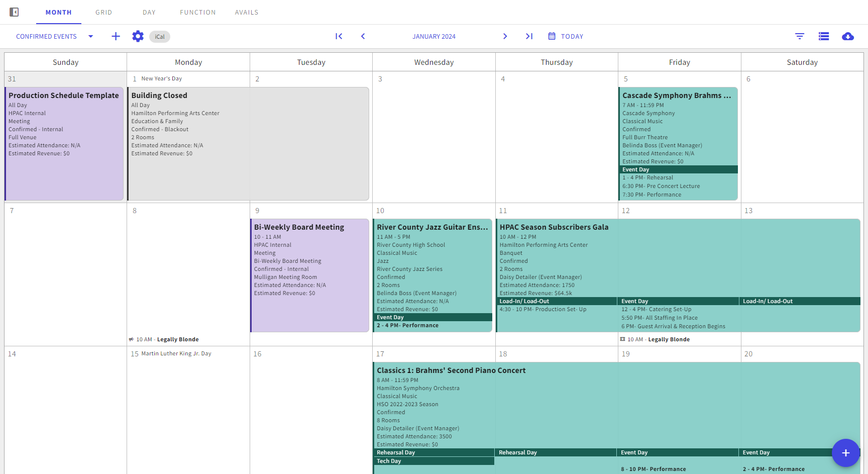
Task: Select the Sunday column header
Action: 66,62
